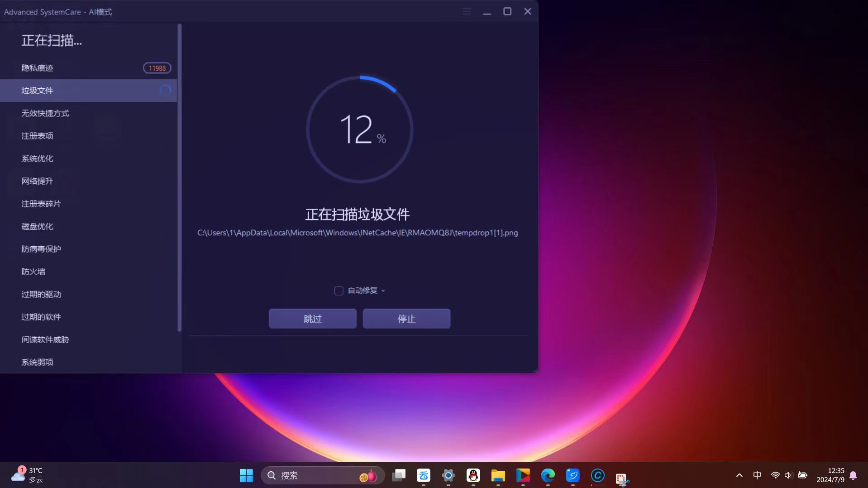Select 隐私痕迹 in the scan list
This screenshot has width=868, height=488.
pyautogui.click(x=38, y=68)
